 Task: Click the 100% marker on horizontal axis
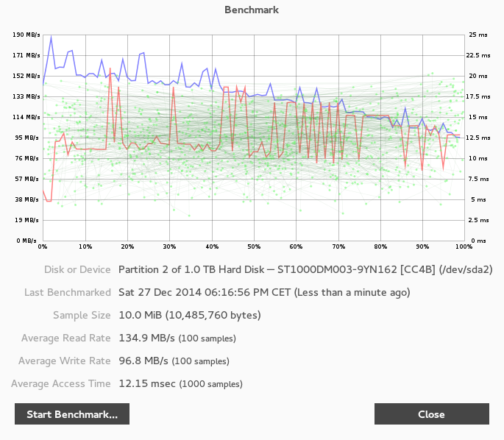pyautogui.click(x=462, y=247)
